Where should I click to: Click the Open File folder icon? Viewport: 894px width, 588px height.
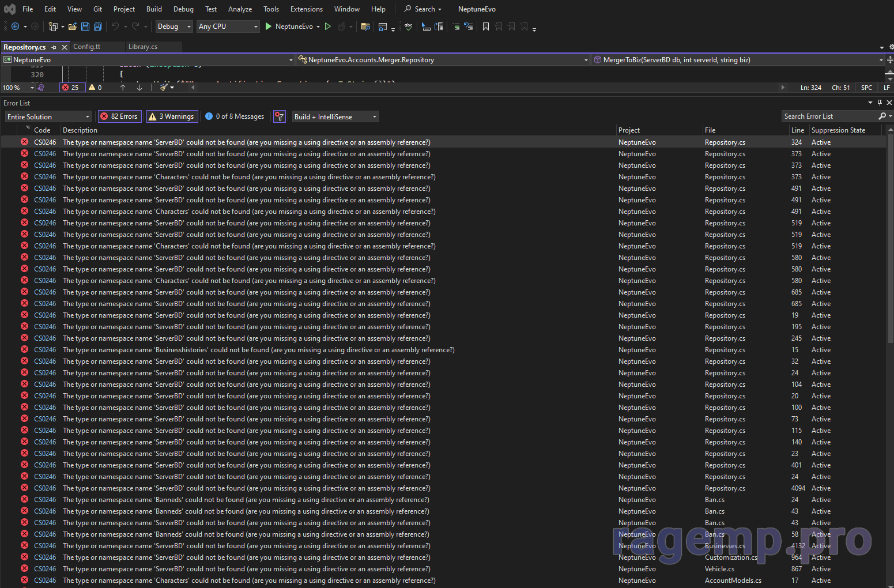[73, 27]
